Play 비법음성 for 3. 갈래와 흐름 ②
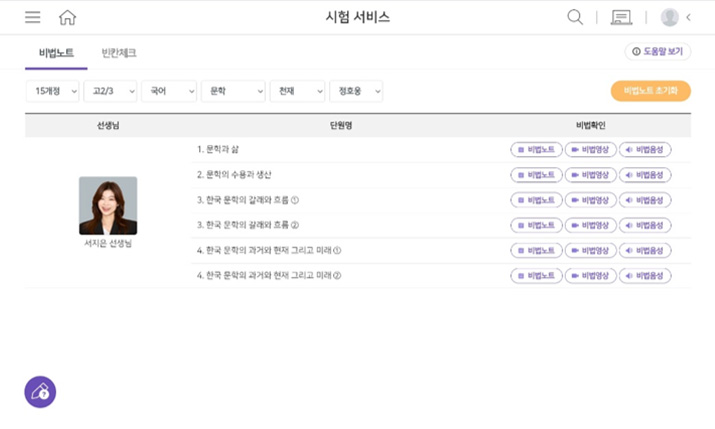This screenshot has height=429, width=715. pyautogui.click(x=645, y=225)
